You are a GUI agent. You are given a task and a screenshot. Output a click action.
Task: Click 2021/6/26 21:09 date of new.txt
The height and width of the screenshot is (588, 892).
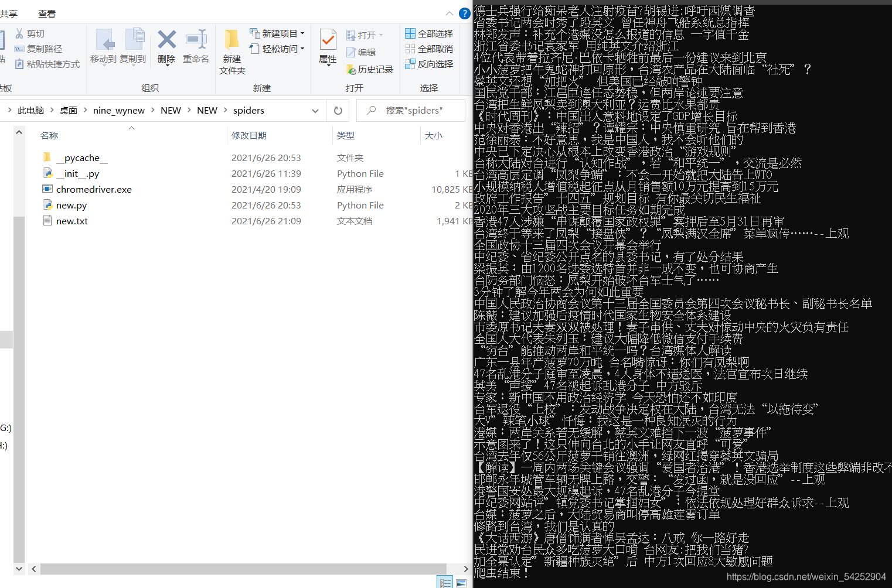(266, 221)
